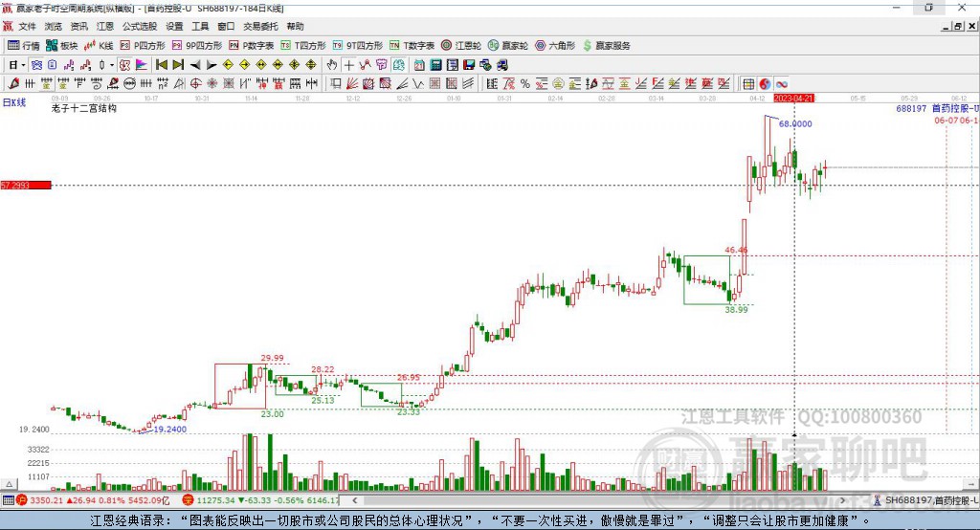Open the 文件 menu
Screen dimensions: 980x530
(x=28, y=26)
